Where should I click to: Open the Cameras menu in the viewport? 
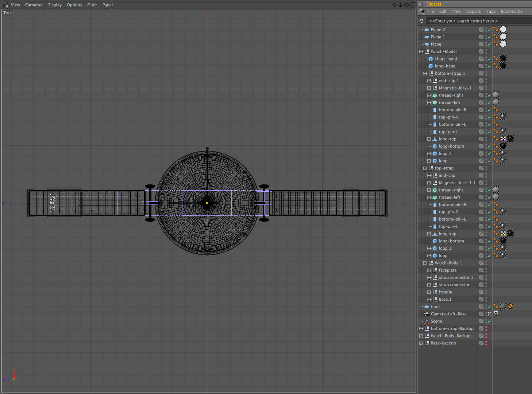(x=33, y=5)
